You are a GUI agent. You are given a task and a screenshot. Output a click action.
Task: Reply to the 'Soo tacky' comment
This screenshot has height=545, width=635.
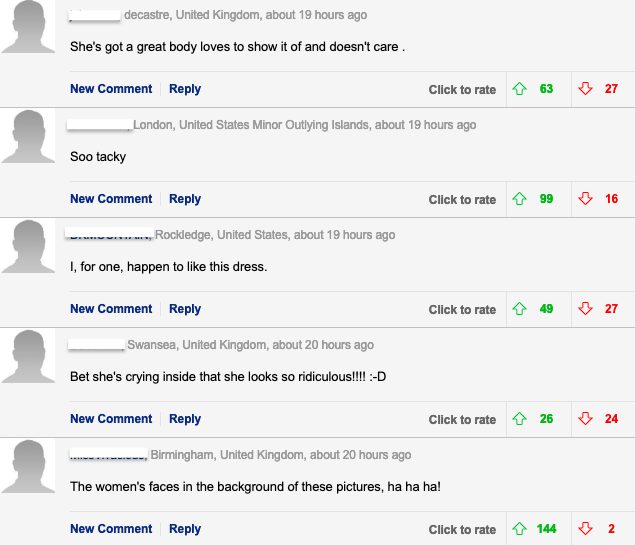185,199
